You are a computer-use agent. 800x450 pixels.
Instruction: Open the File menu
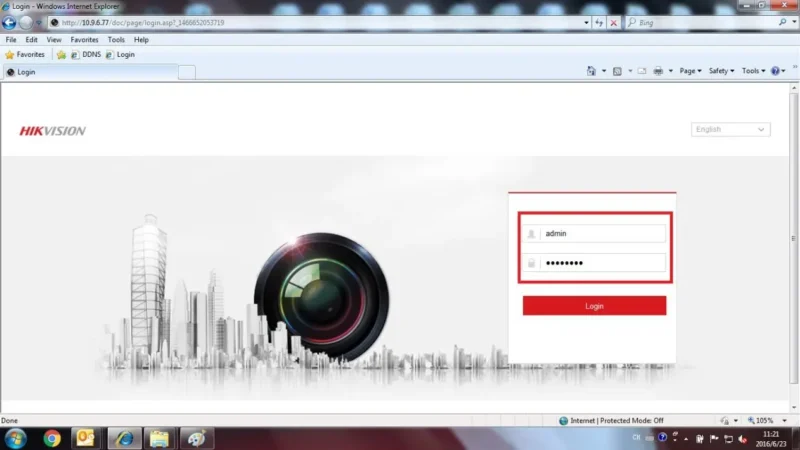click(11, 40)
